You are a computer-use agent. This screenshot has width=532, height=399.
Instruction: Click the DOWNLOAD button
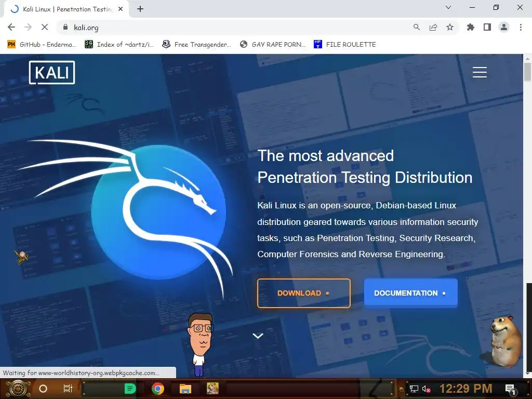[x=303, y=293]
